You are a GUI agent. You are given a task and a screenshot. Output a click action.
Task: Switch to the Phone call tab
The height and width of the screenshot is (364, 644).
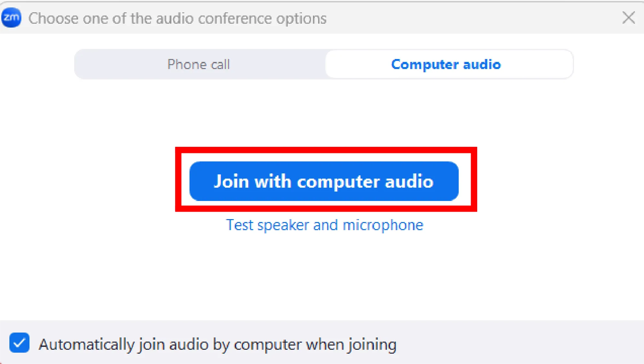[x=199, y=64]
